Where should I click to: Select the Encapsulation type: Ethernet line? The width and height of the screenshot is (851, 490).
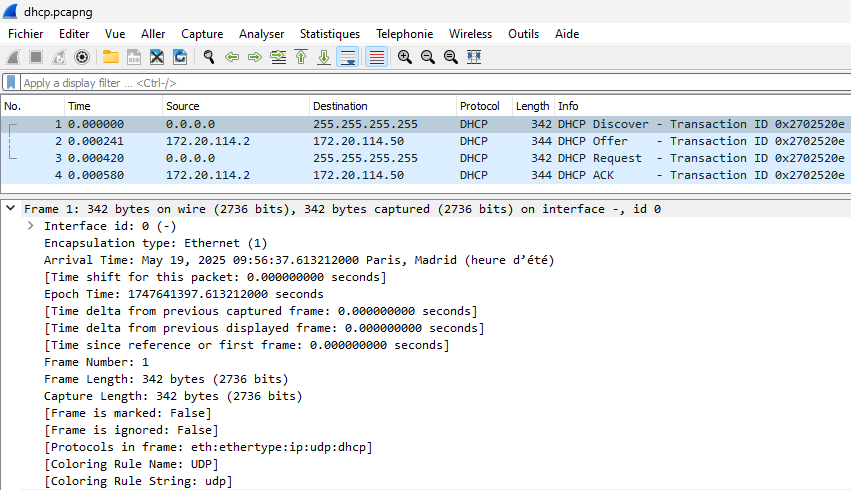(x=155, y=243)
